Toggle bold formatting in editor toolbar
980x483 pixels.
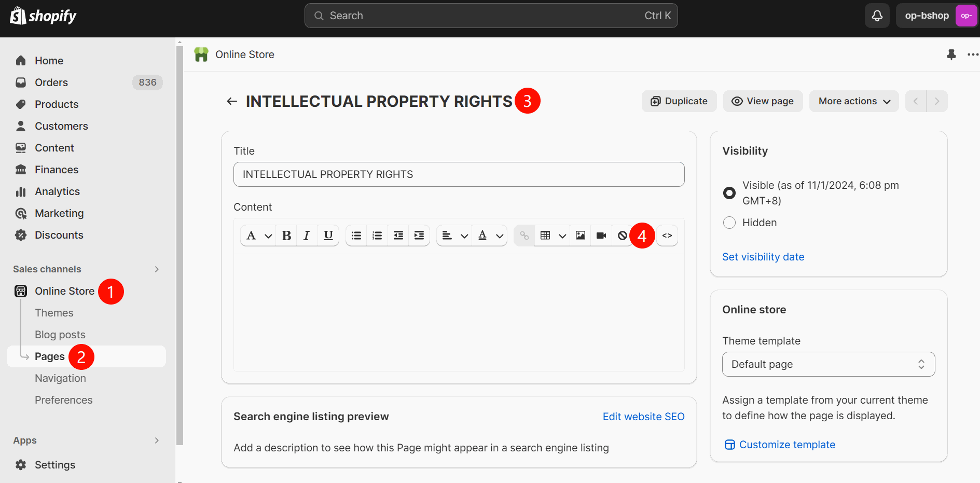point(286,236)
